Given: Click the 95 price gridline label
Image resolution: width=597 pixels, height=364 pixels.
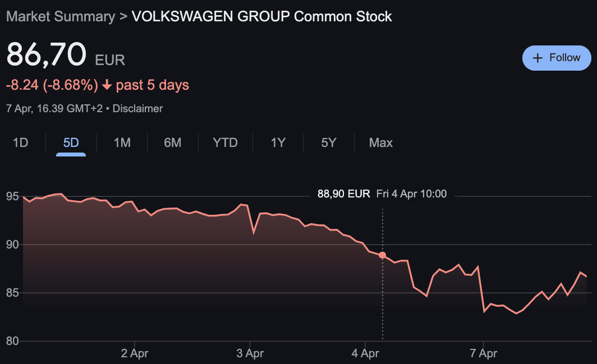Looking at the screenshot, I should [12, 196].
